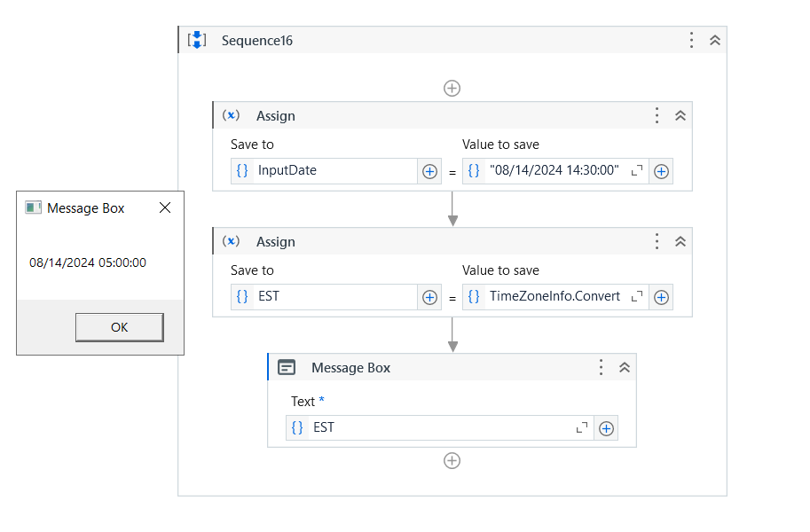
Task: Open options menu of Message Box activity
Action: [601, 367]
